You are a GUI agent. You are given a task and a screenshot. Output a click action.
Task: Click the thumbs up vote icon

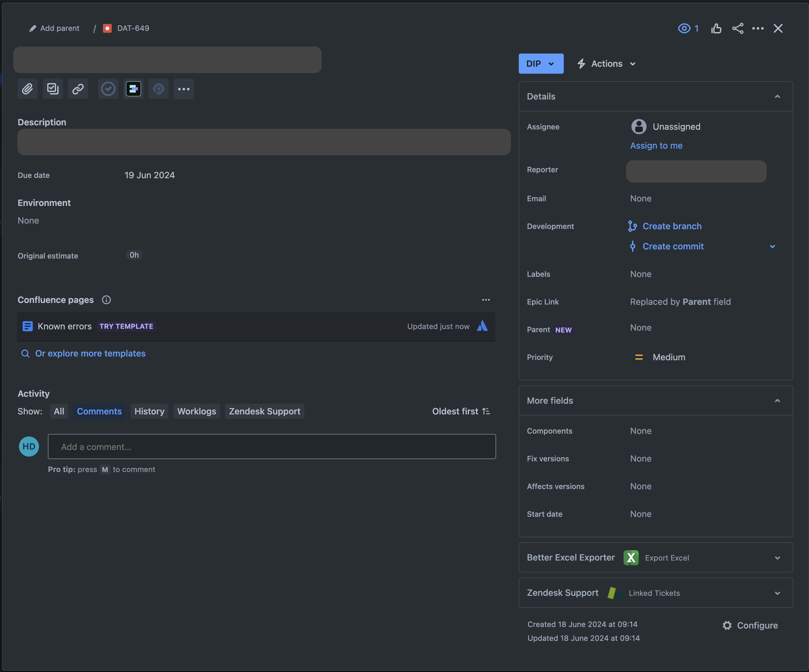pyautogui.click(x=716, y=29)
